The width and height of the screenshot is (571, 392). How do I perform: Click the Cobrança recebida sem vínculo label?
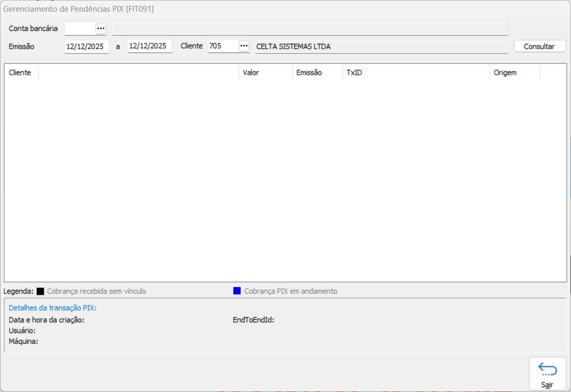point(96,291)
